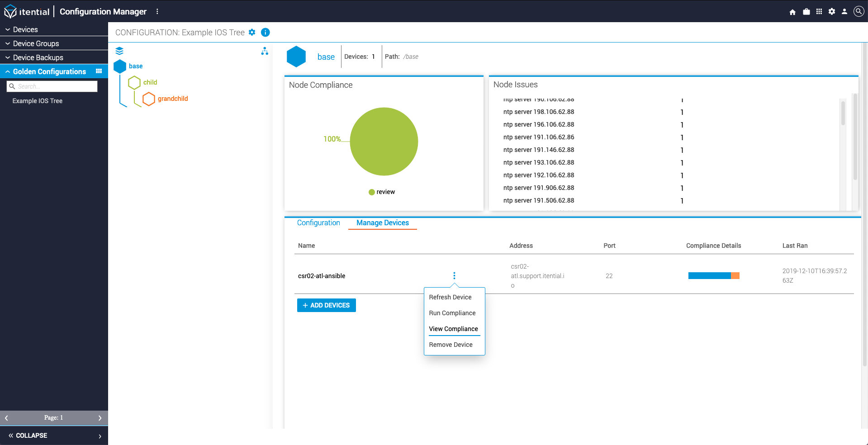Click the search magnifier in header
Image resolution: width=868 pixels, height=445 pixels.
859,11
